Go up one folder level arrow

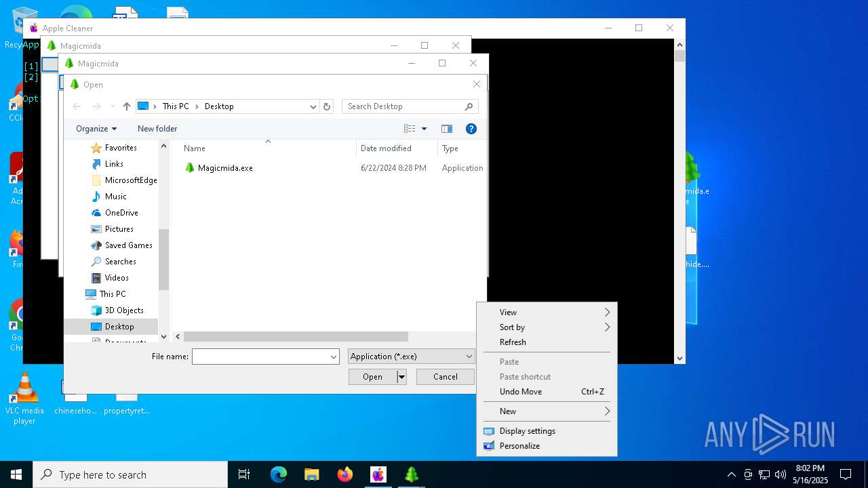point(127,106)
